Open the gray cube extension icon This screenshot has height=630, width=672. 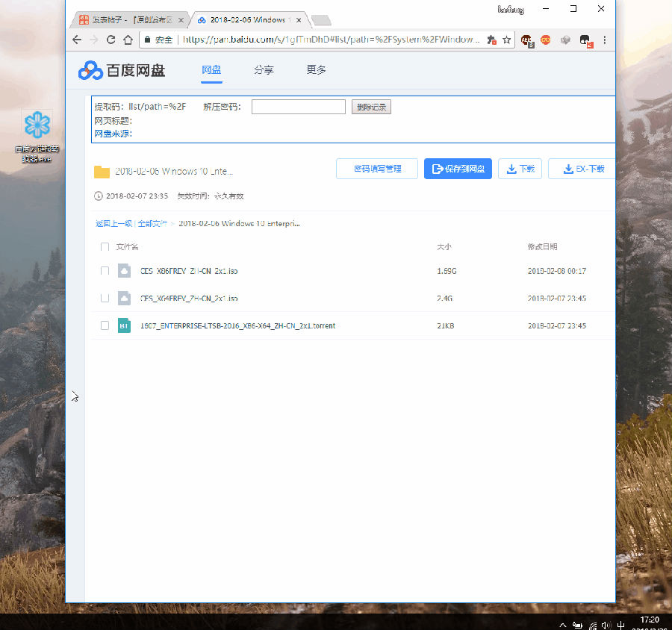[x=565, y=40]
